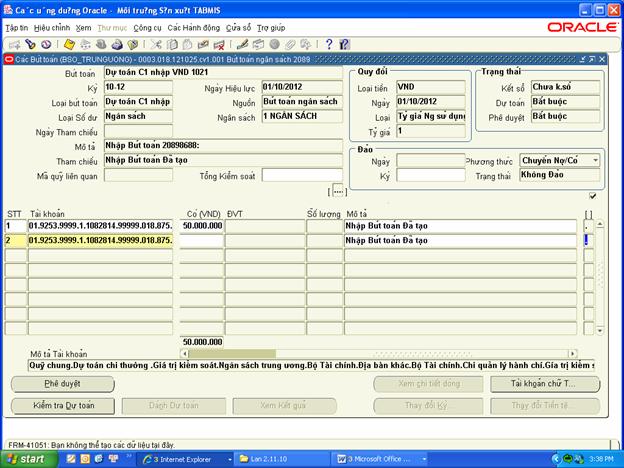Click the Cut scissors toolbar icon
This screenshot has width=624, height=468.
[x=156, y=45]
